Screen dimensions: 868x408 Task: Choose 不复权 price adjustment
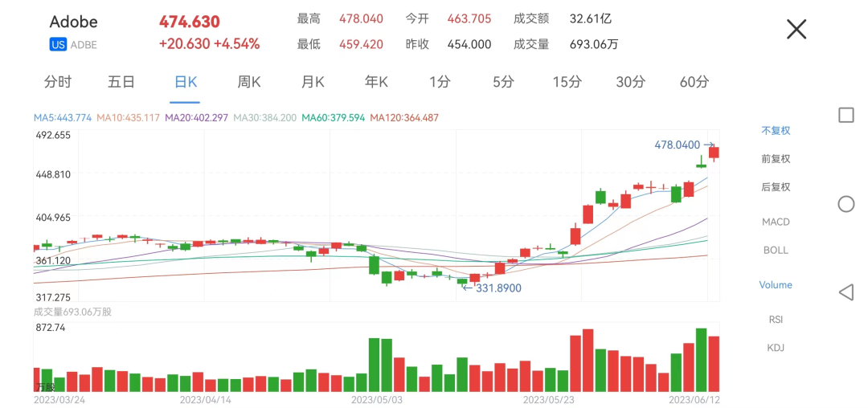pos(776,131)
